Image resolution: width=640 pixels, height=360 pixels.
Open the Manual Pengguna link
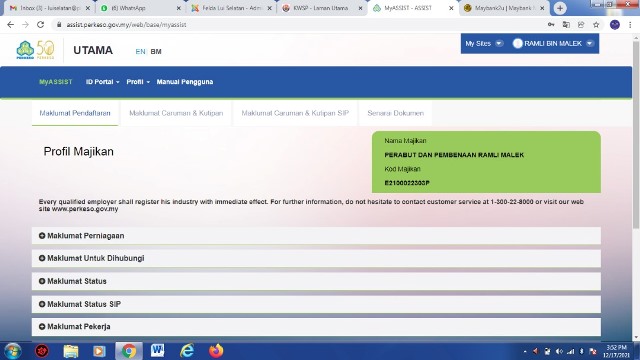pos(185,82)
